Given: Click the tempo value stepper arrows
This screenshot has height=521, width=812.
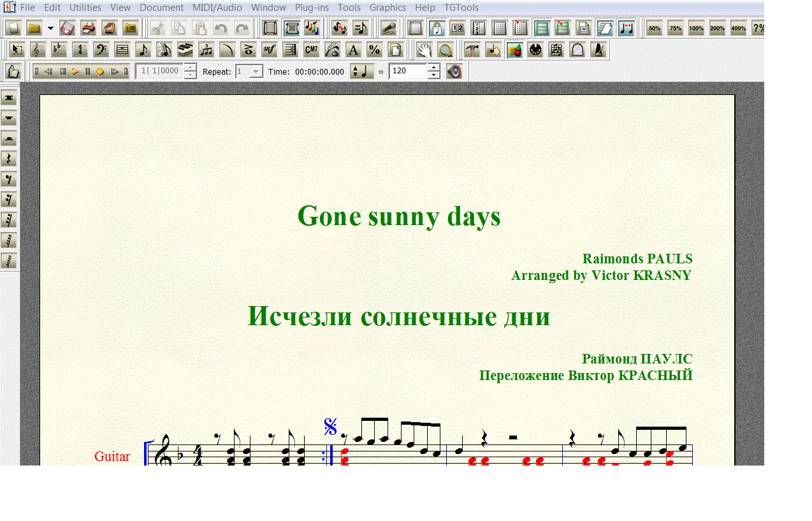Looking at the screenshot, I should (x=433, y=71).
